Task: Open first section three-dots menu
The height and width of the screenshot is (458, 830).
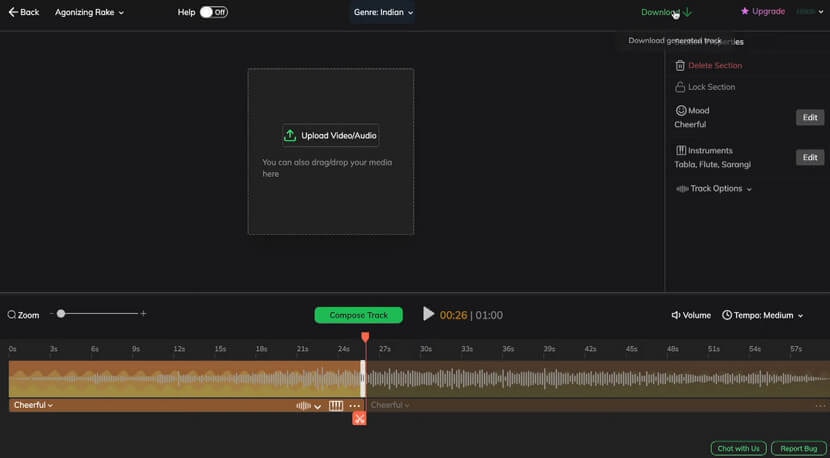Action: (x=355, y=406)
